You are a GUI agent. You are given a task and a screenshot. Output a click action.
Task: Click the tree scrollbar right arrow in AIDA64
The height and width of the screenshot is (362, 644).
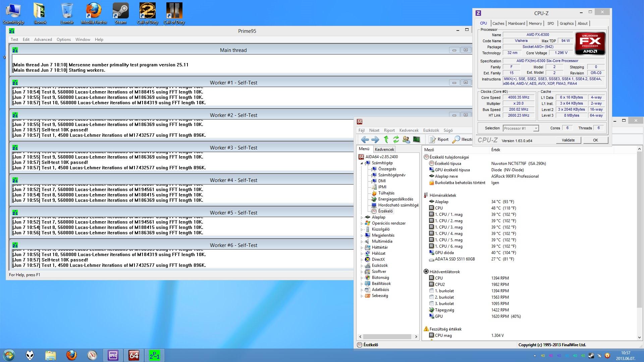416,337
